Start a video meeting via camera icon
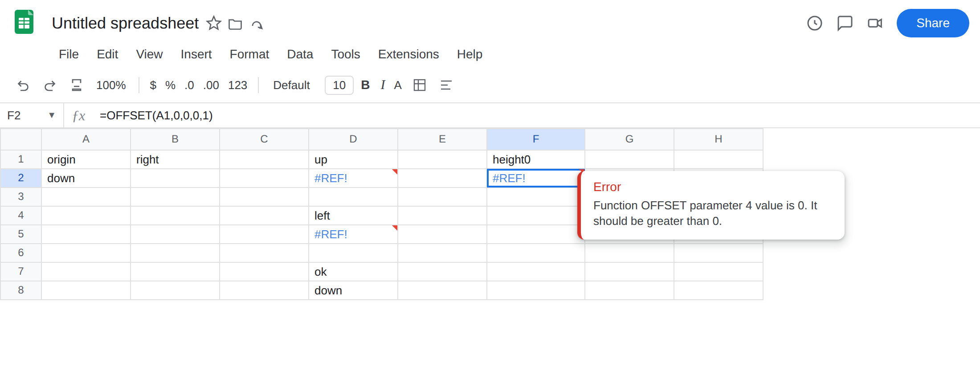Screen dimensions: 980x383 click(x=875, y=23)
